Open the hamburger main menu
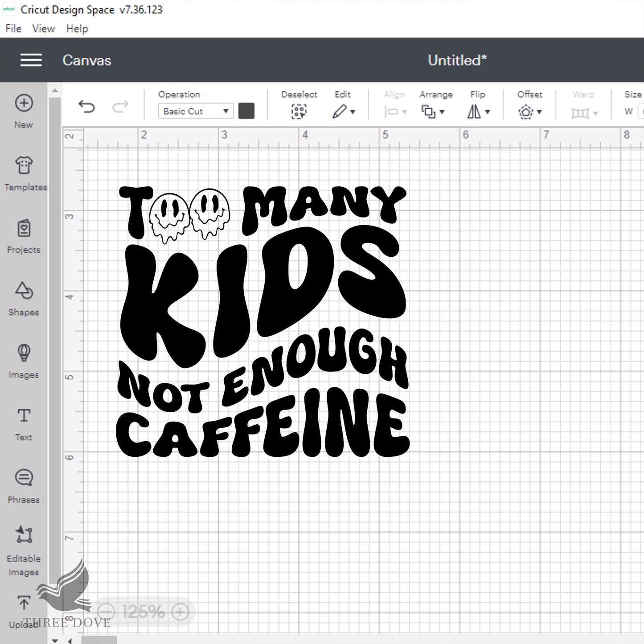Screen dimensions: 644x644 [31, 60]
